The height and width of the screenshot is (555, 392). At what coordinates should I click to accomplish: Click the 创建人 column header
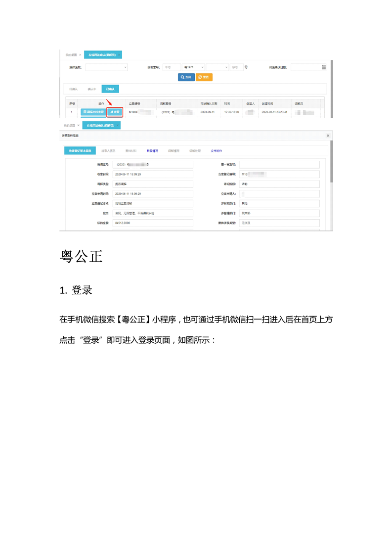251,104
